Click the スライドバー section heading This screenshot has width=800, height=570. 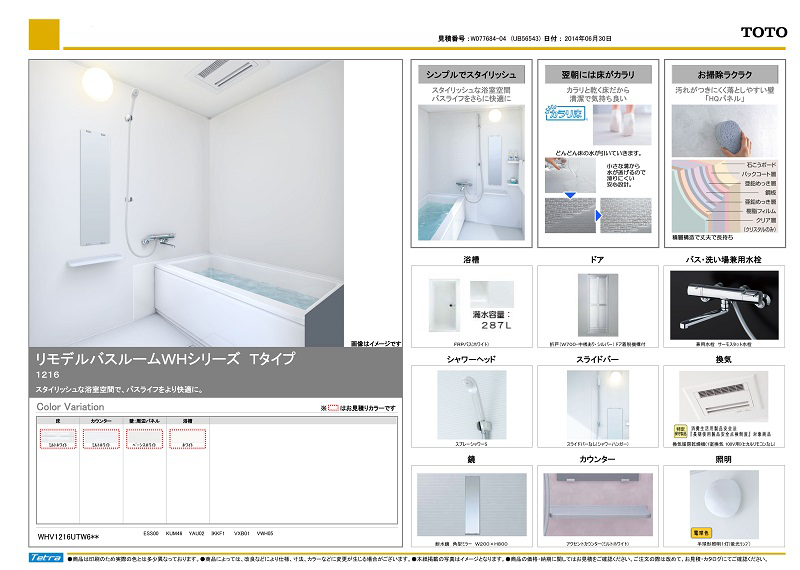(x=597, y=359)
